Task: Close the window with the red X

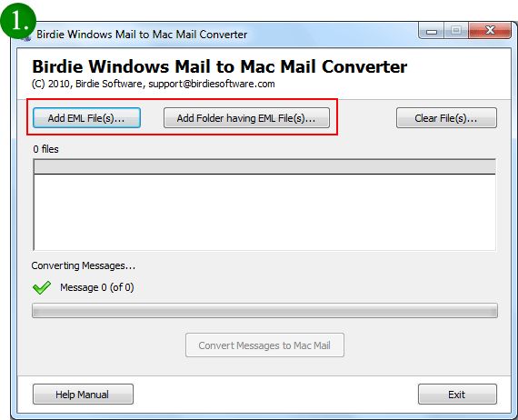Action: (x=490, y=31)
